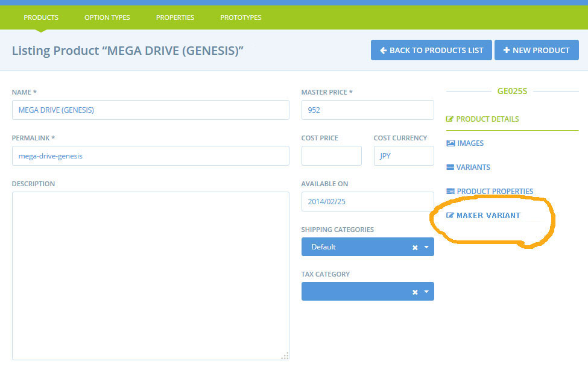Viewport: 588px width, 385px height.
Task: Open the Tax Category dropdown arrow
Action: click(426, 292)
